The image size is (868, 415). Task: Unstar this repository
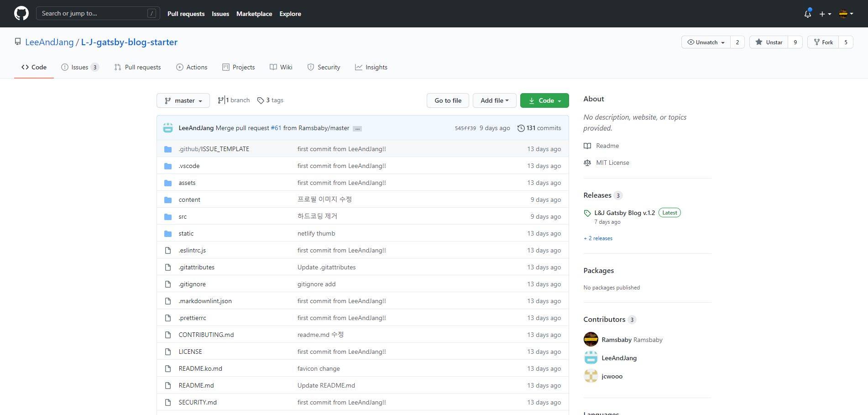click(769, 42)
